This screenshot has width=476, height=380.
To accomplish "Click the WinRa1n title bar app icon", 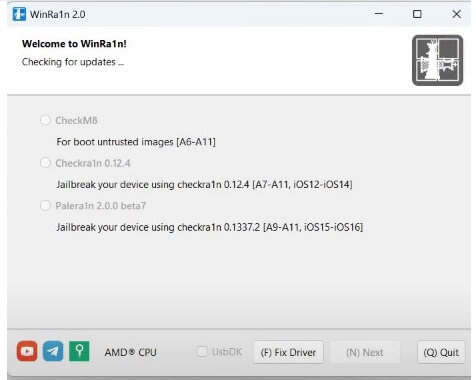I will tap(19, 14).
